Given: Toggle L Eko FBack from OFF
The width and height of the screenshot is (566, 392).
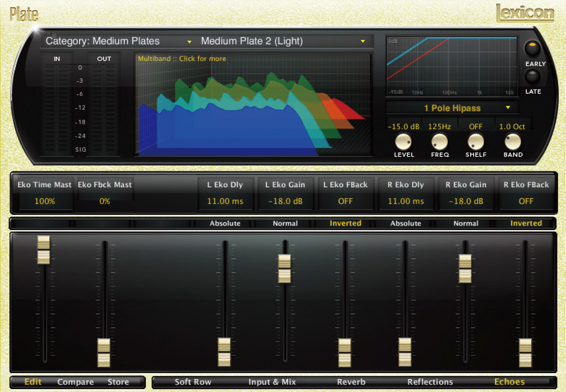Looking at the screenshot, I should pos(346,201).
